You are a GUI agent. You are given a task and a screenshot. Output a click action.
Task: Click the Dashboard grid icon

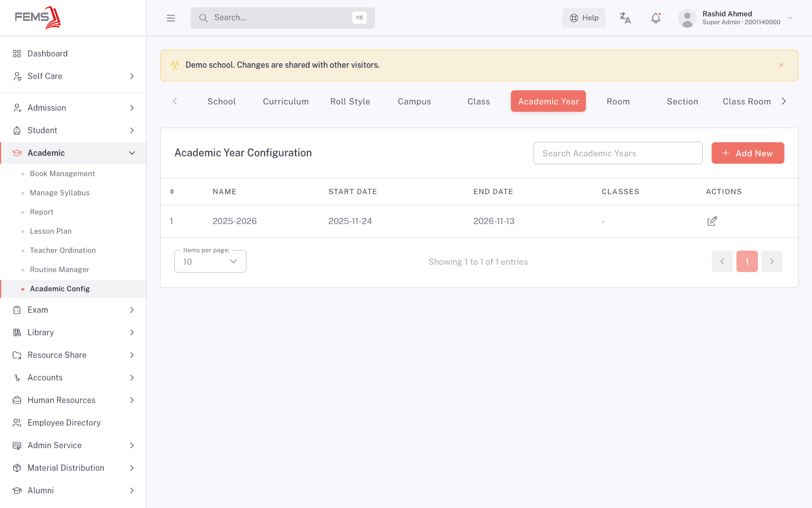(17, 54)
